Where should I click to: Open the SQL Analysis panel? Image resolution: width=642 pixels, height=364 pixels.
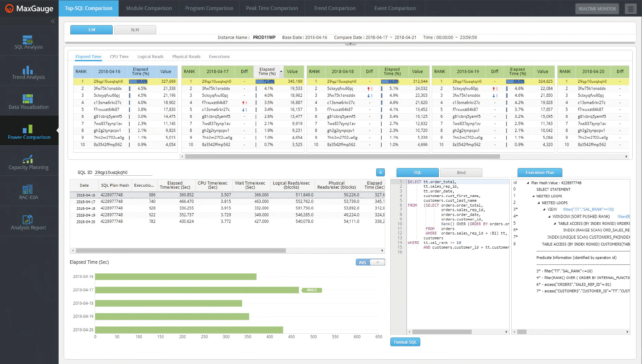pos(29,41)
